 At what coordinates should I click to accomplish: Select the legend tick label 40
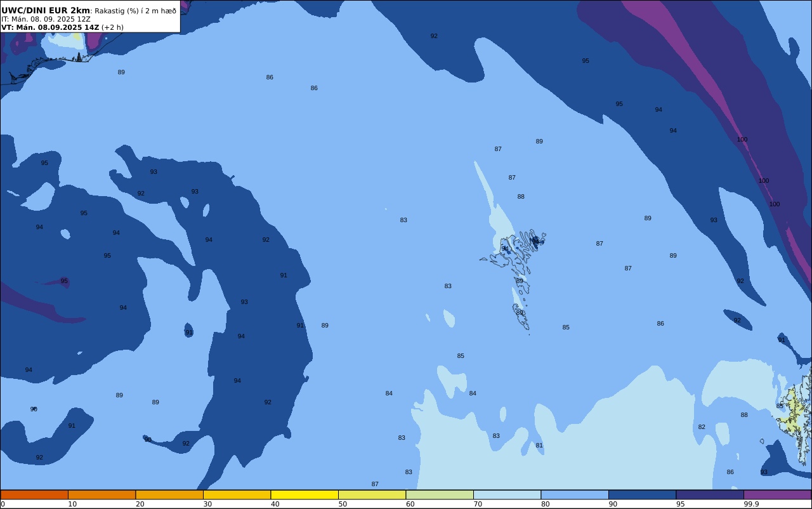coord(275,504)
